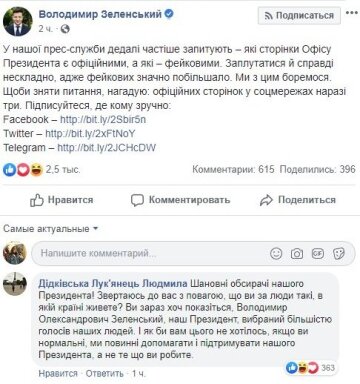The height and width of the screenshot is (384, 360).
Task: Open Володимир Зеленський profile picture
Action: [x=17, y=21]
